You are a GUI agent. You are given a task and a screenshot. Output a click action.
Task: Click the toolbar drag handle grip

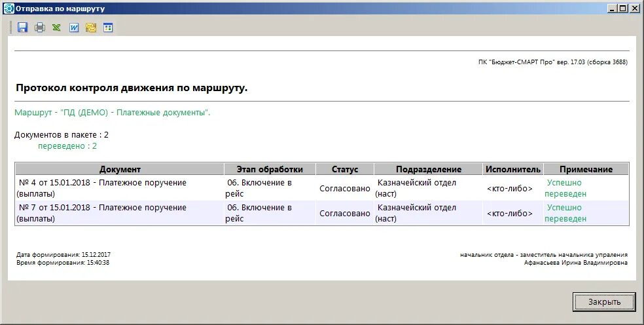pos(11,28)
